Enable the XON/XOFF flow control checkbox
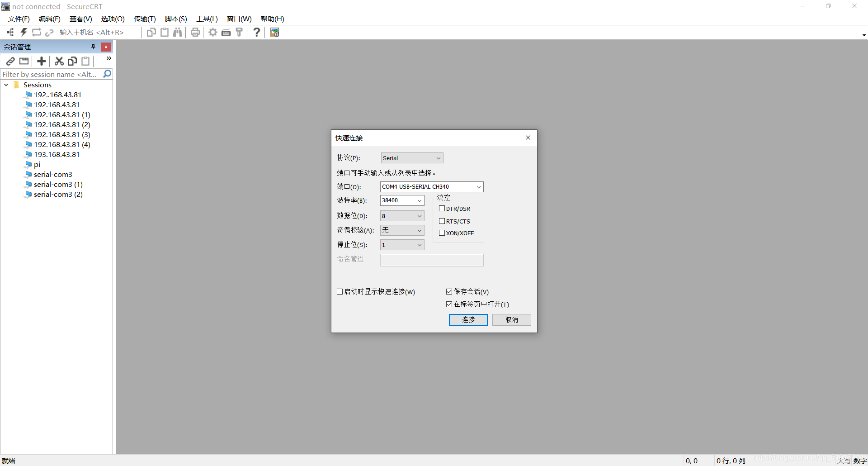868x466 pixels. (x=442, y=233)
